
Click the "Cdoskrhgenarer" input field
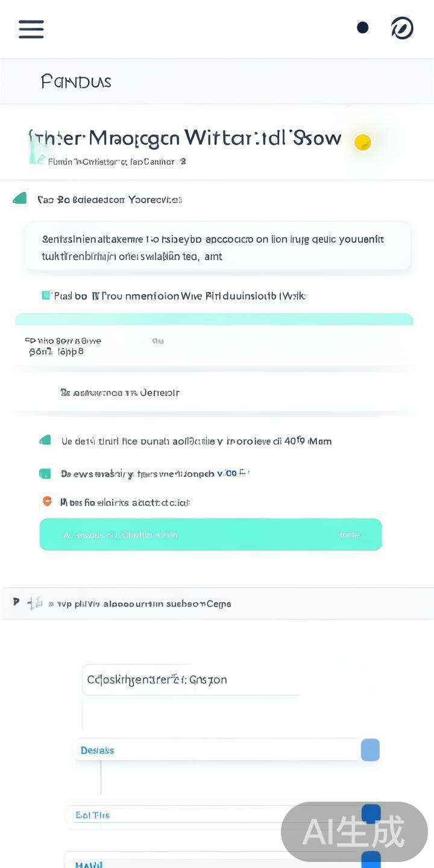point(190,680)
